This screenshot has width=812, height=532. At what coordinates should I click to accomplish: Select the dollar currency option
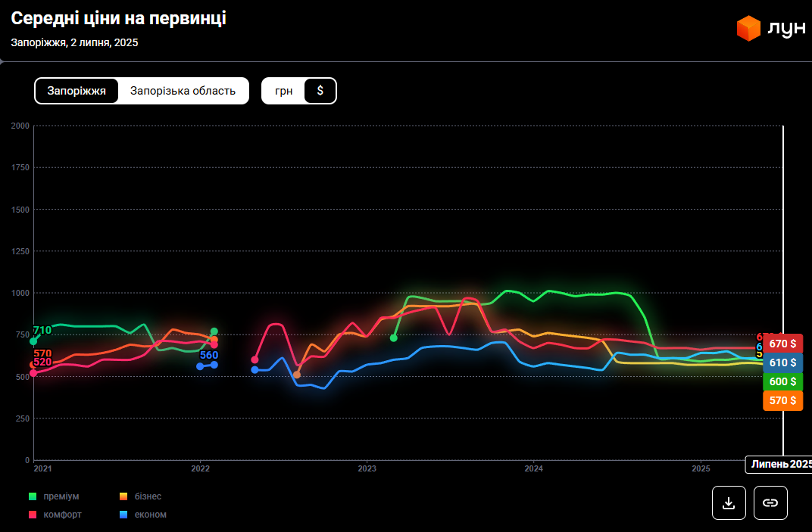(320, 91)
